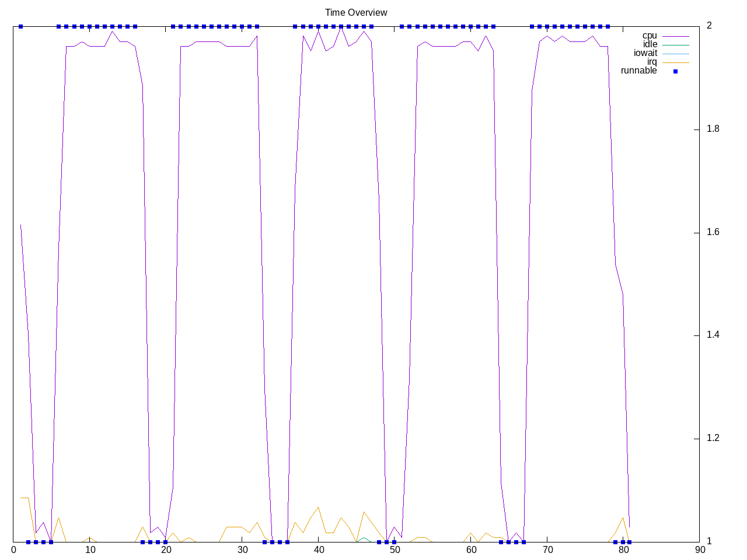Click the x-axis tick label 40
Screen dimensions: 747x560
click(319, 549)
